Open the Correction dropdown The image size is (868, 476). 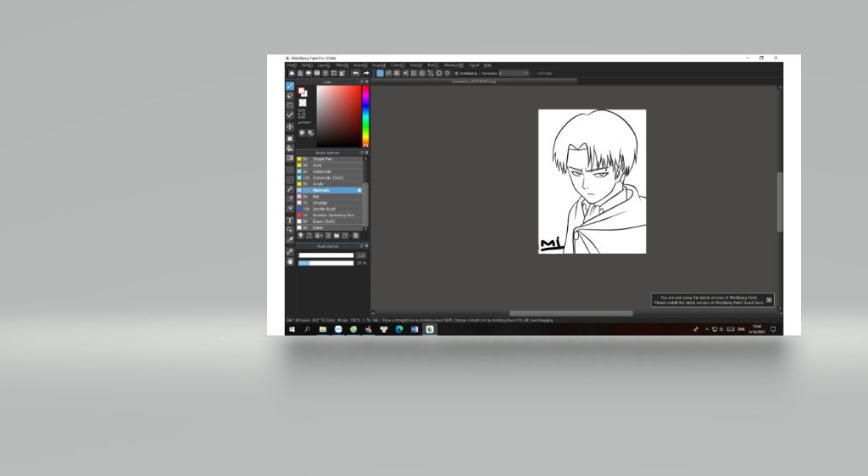coord(515,73)
